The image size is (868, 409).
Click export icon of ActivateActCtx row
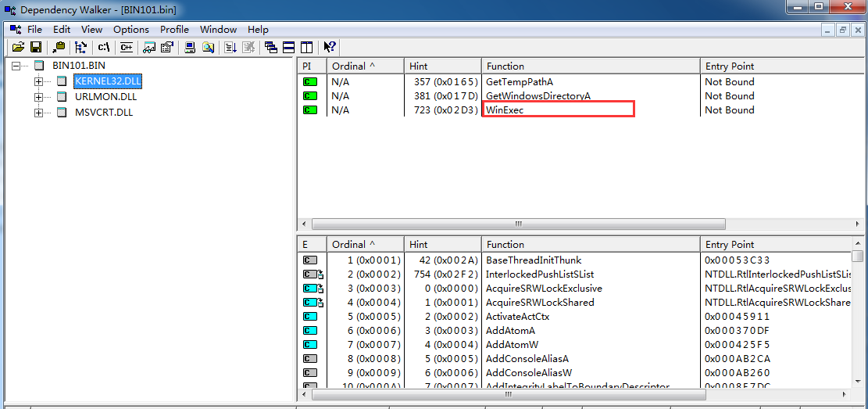click(310, 317)
